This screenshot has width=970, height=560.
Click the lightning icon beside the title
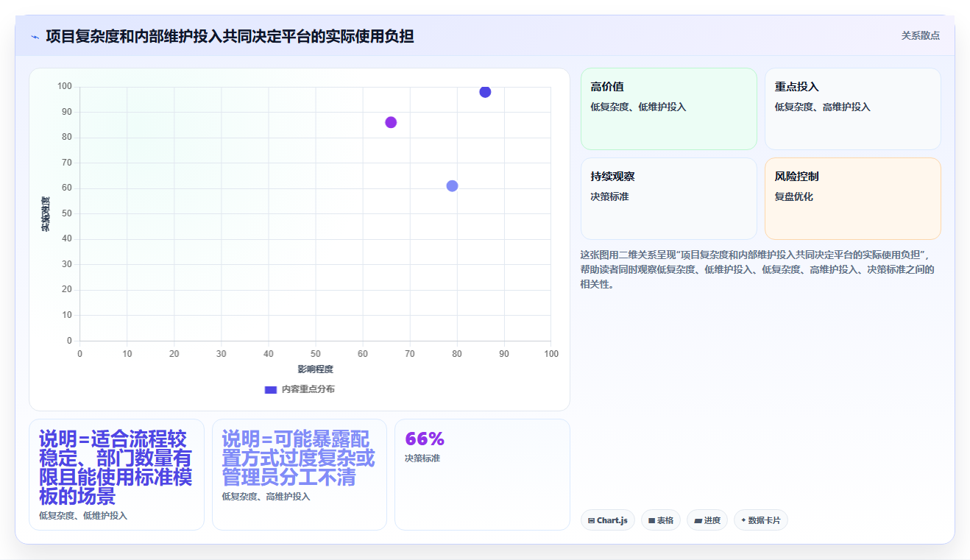click(x=35, y=37)
